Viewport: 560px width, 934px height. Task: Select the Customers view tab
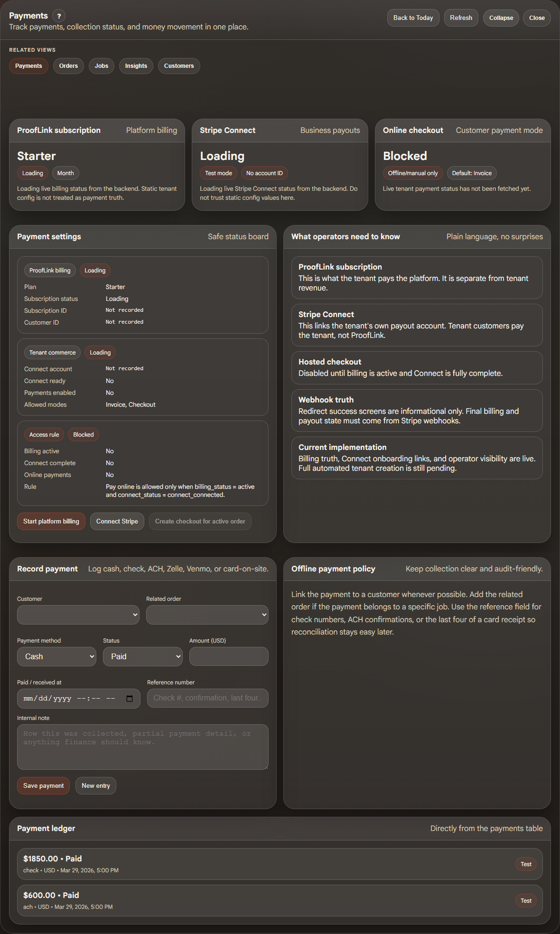[x=179, y=66]
